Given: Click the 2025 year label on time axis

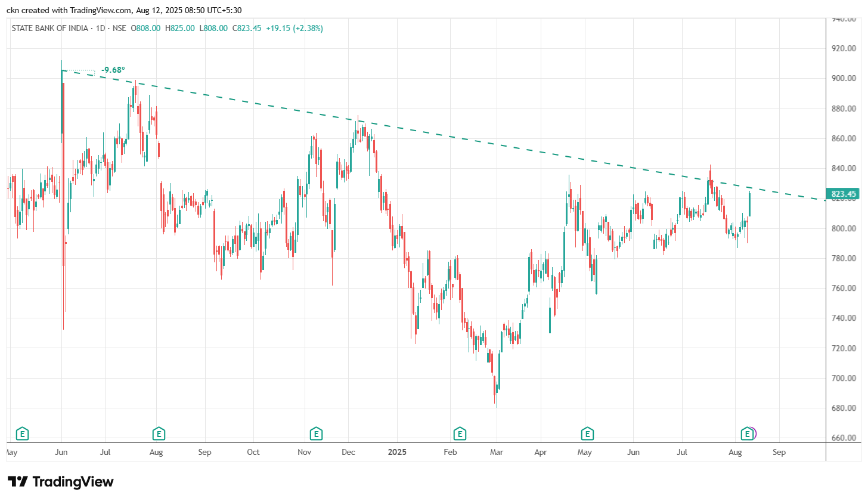Looking at the screenshot, I should tap(397, 452).
